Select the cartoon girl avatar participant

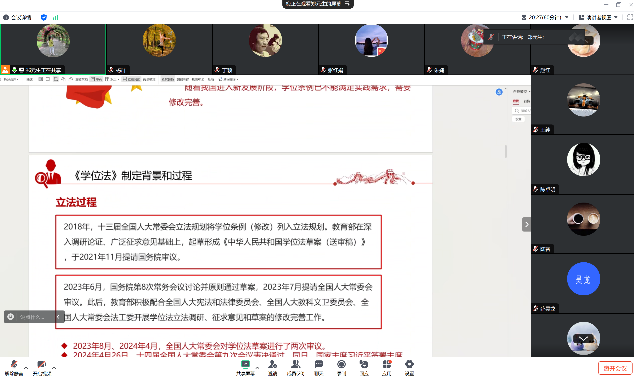[x=583, y=159]
